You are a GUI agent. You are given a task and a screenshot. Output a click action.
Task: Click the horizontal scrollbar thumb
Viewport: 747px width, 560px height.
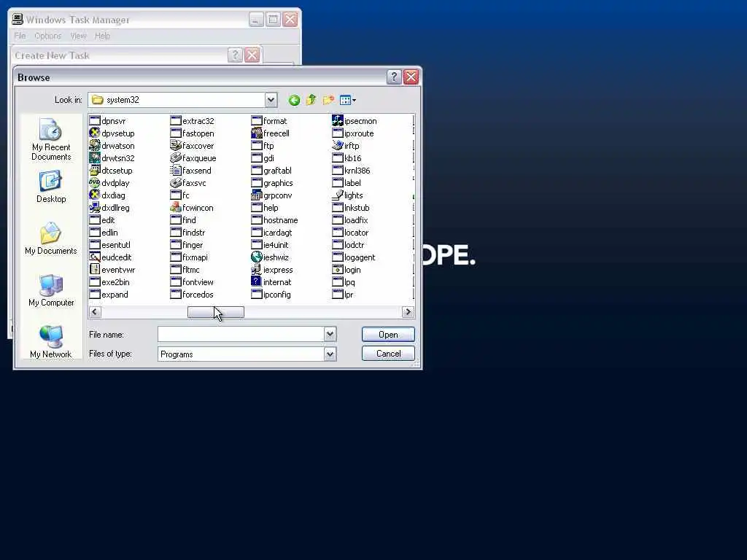coord(216,312)
